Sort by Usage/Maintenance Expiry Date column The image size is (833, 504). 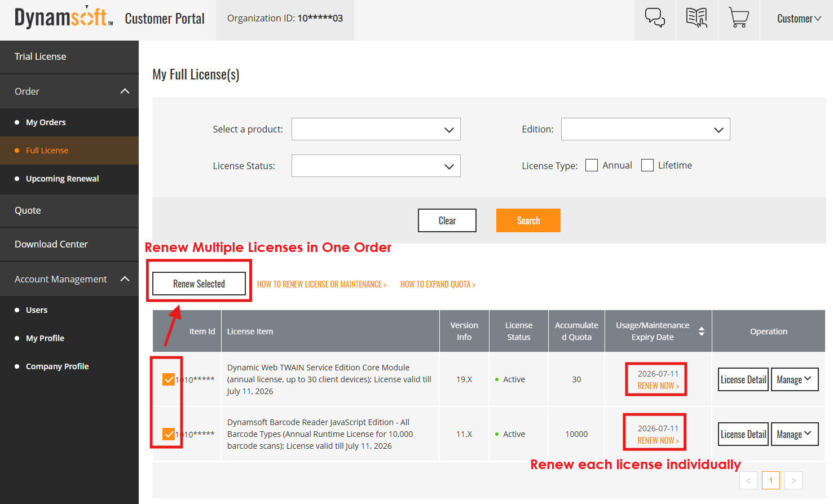701,331
